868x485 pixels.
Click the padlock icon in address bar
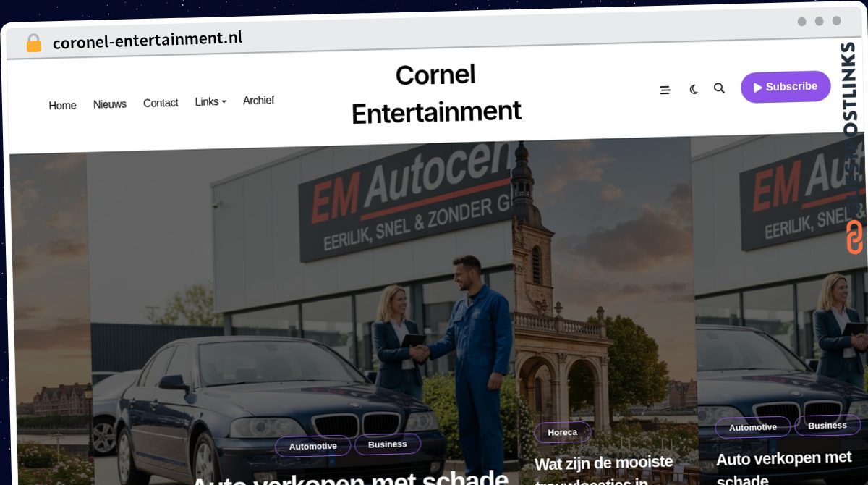click(x=33, y=43)
